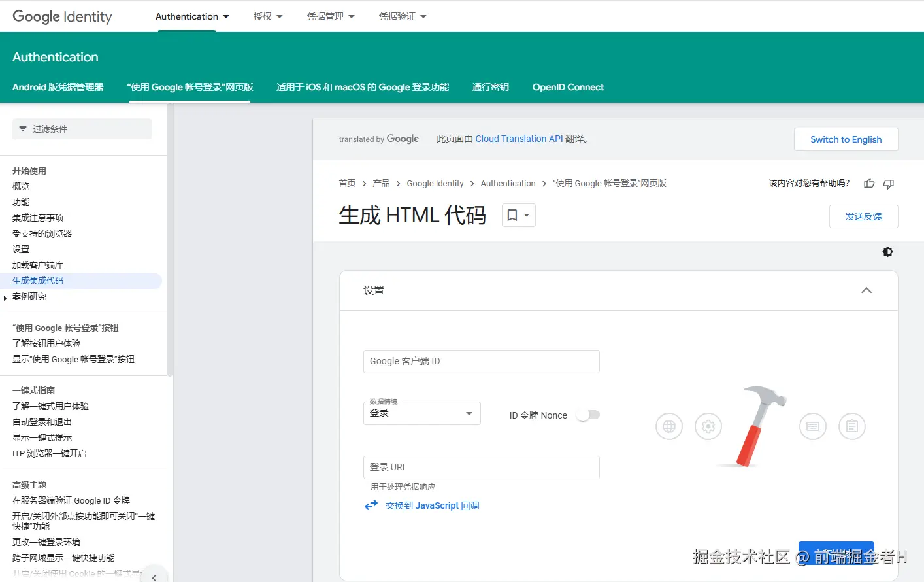Click the 发送反馈 button

tap(864, 216)
